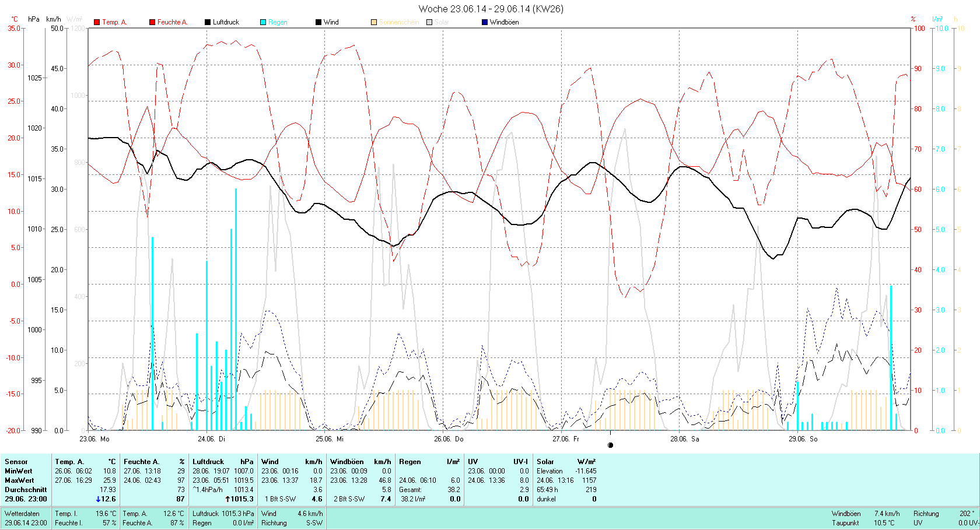The width and height of the screenshot is (980, 530).
Task: Click the red Temp. A. legend swatch
Action: [x=97, y=22]
